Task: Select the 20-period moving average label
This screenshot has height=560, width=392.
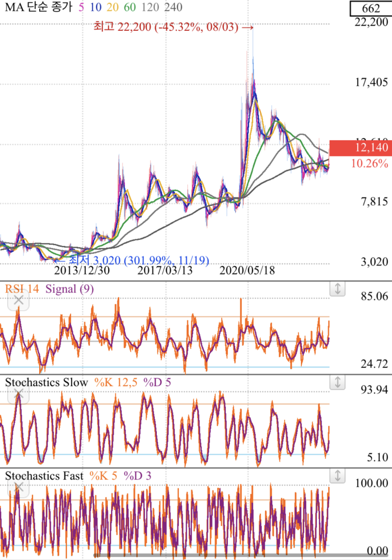Action: 113,7
